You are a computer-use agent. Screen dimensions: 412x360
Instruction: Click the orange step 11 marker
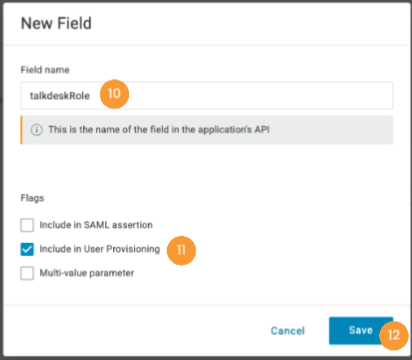click(x=181, y=250)
